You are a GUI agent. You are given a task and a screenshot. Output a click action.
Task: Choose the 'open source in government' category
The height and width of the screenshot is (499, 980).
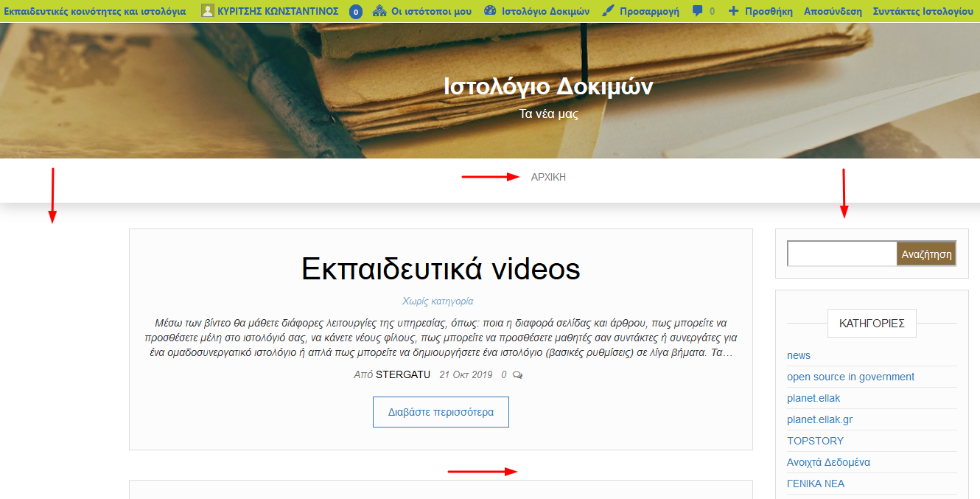click(850, 377)
